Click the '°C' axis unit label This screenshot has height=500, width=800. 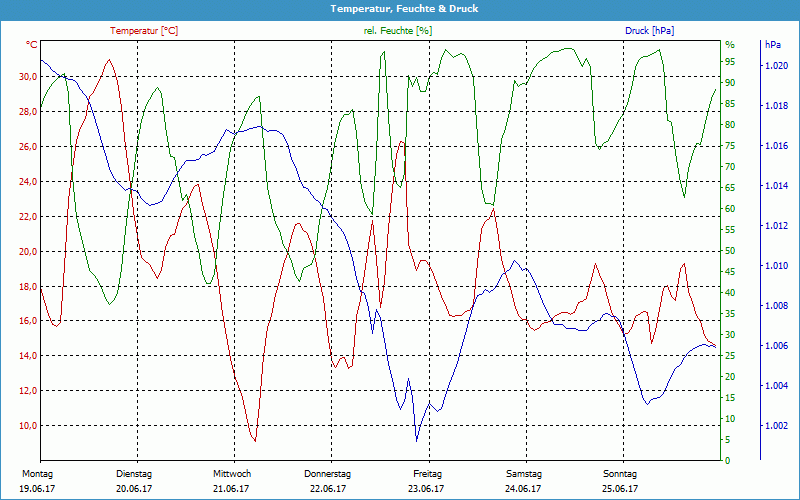coord(32,45)
